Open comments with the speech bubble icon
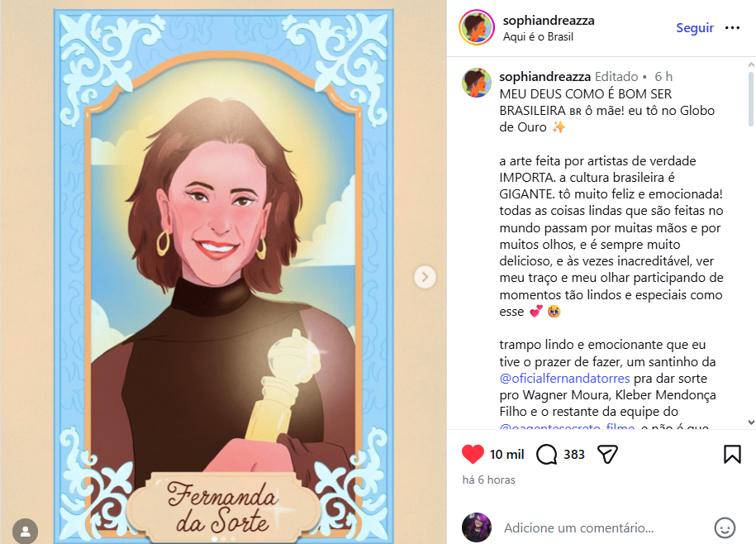The width and height of the screenshot is (756, 544). click(546, 455)
